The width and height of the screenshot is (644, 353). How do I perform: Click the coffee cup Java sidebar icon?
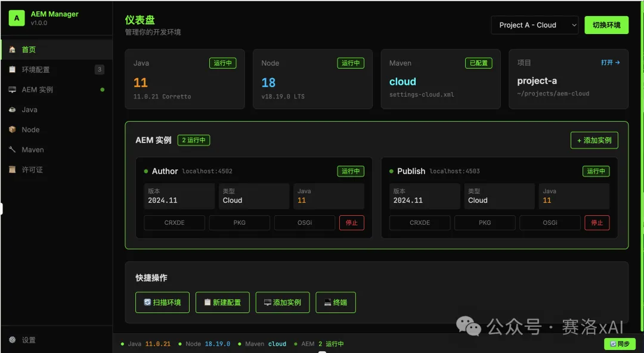click(13, 110)
